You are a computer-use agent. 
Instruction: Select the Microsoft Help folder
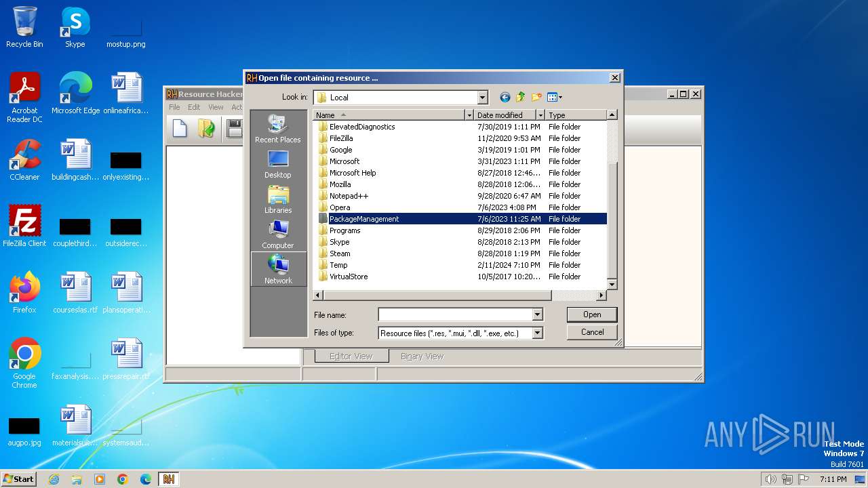tap(460, 173)
